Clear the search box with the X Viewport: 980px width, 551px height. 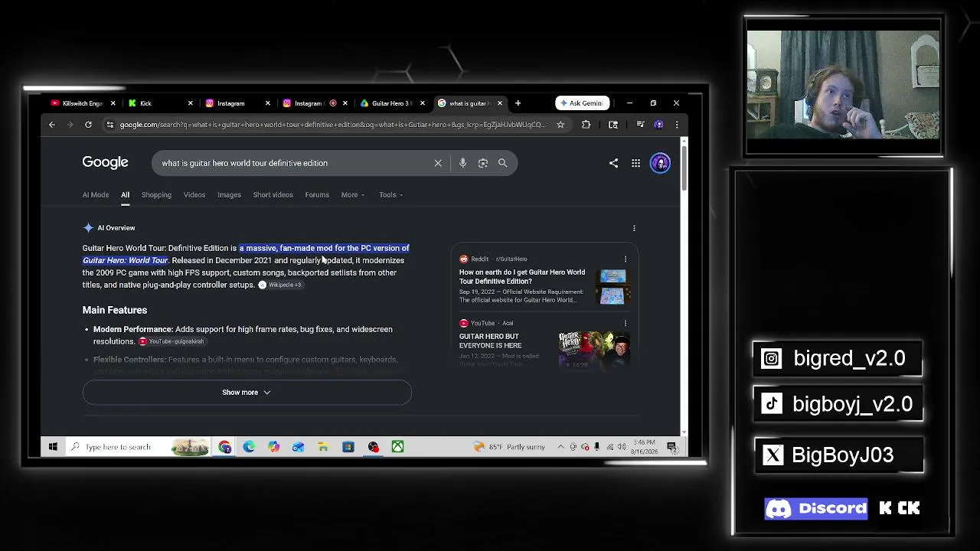point(438,163)
